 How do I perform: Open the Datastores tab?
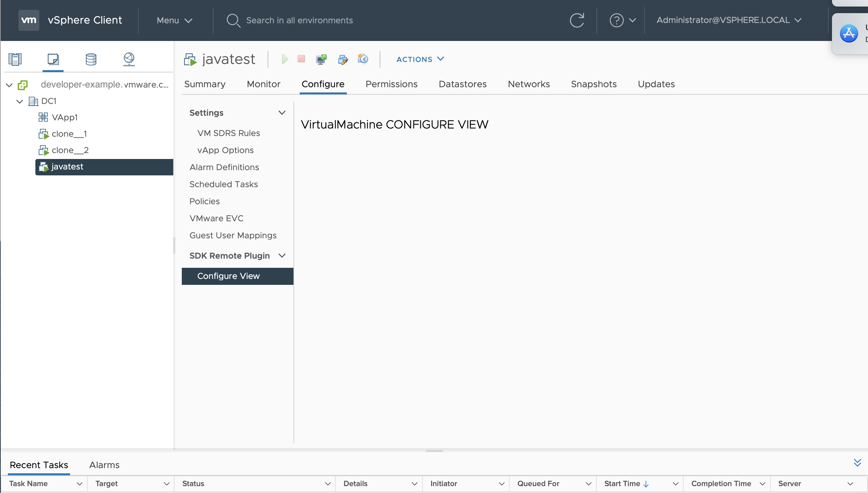click(x=462, y=84)
